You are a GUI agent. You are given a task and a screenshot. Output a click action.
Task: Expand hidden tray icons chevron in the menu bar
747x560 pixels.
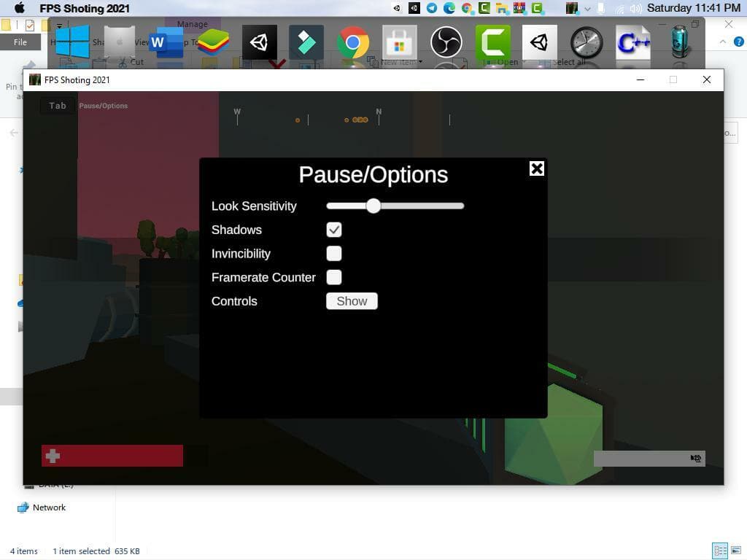click(x=587, y=9)
